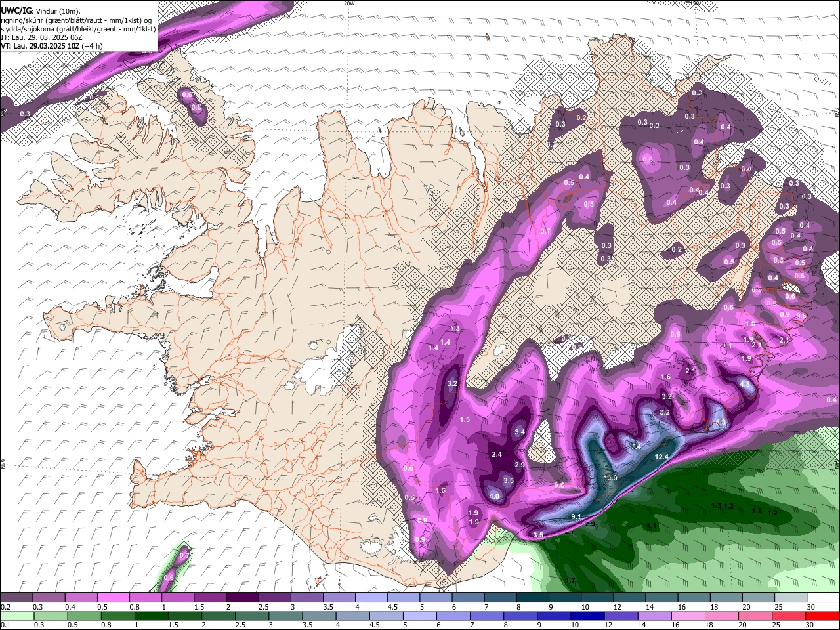Click the 7.4 precipitation value on the map
This screenshot has width=840, height=630.
pos(635,446)
